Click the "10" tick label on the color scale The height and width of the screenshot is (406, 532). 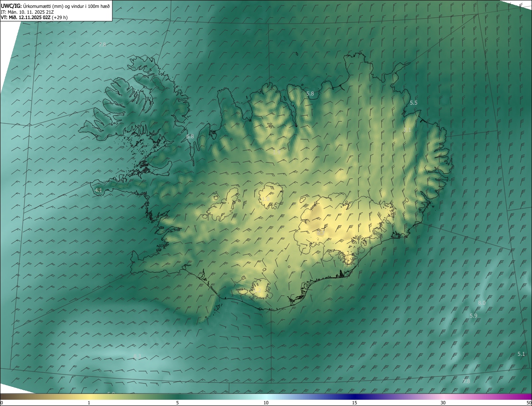coord(266,403)
